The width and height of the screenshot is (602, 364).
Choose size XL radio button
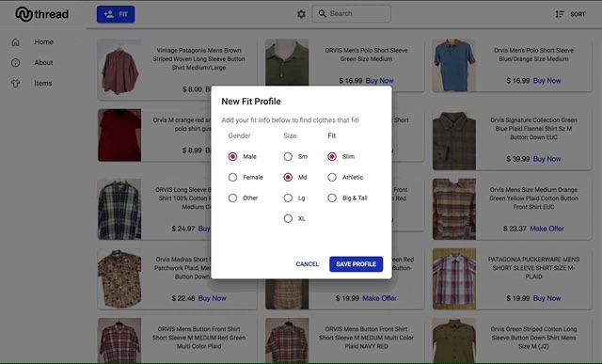[288, 219]
